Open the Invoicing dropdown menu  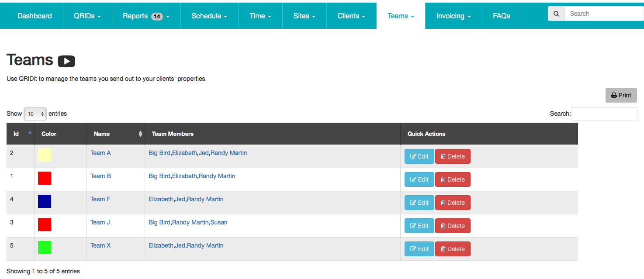pyautogui.click(x=453, y=16)
